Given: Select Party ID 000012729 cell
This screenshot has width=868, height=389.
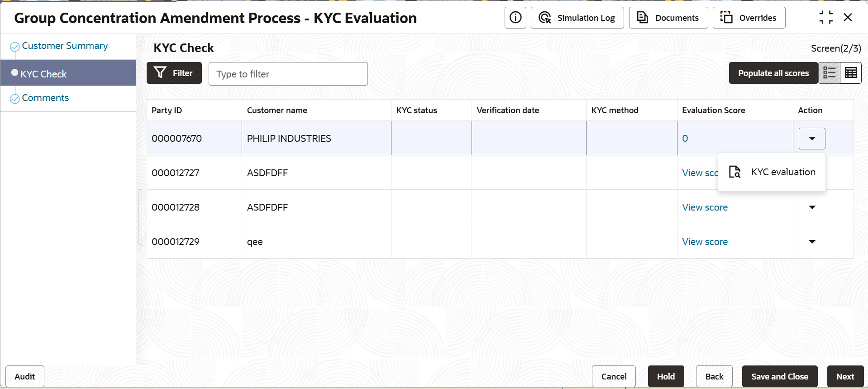Looking at the screenshot, I should click(x=194, y=241).
